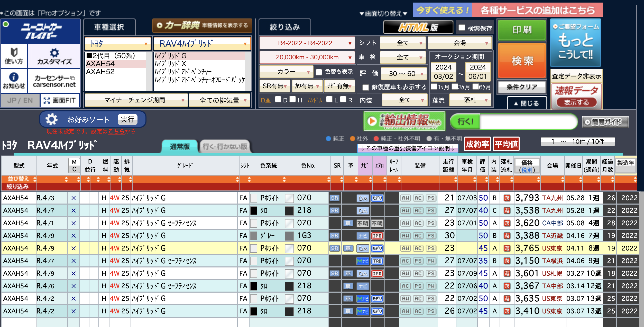Viewport: 644px width, 327px height.
Task: Click the TRD aero icon for price 3,150
Action: coord(377,261)
